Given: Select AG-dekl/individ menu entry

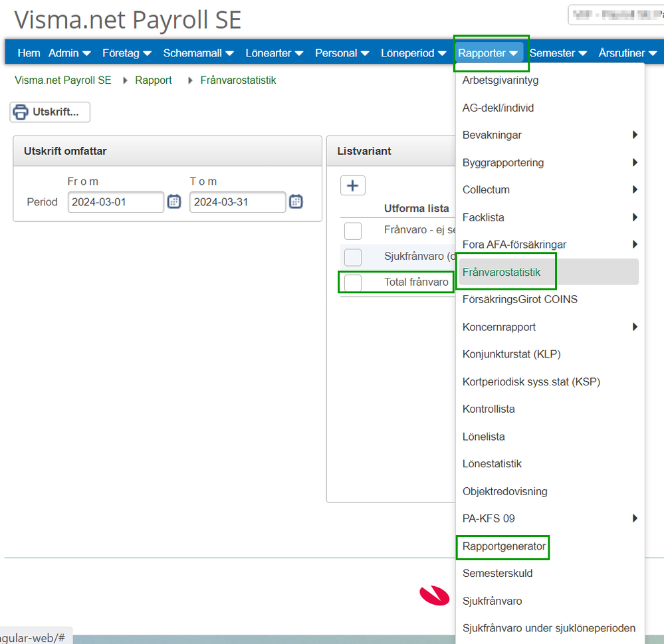Looking at the screenshot, I should 498,108.
